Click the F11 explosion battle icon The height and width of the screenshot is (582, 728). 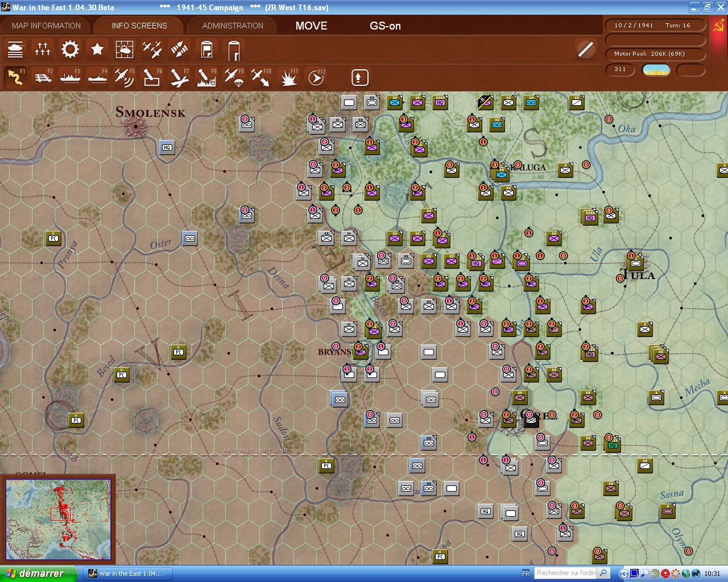[x=288, y=77]
